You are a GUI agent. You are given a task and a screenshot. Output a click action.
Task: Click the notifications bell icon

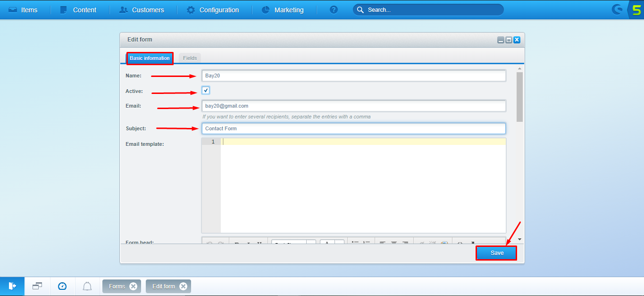[x=87, y=286]
